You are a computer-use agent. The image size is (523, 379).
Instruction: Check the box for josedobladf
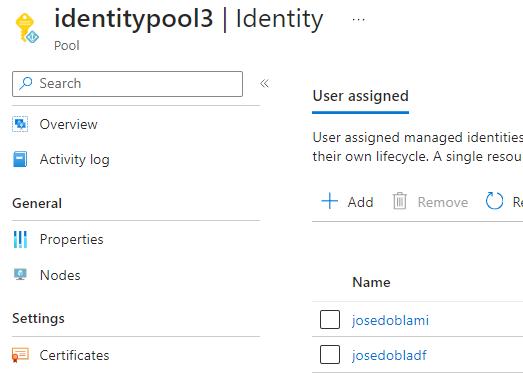point(330,355)
